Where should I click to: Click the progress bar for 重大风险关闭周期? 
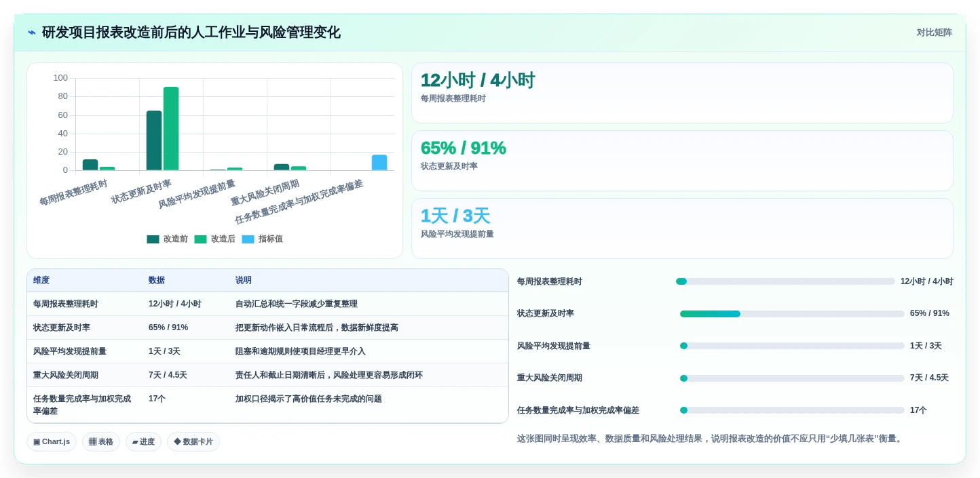click(792, 378)
